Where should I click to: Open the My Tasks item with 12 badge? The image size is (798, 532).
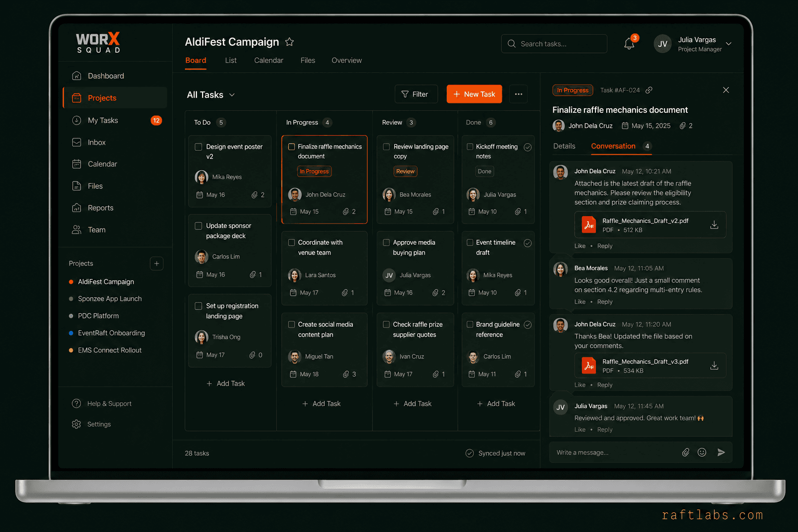click(115, 120)
